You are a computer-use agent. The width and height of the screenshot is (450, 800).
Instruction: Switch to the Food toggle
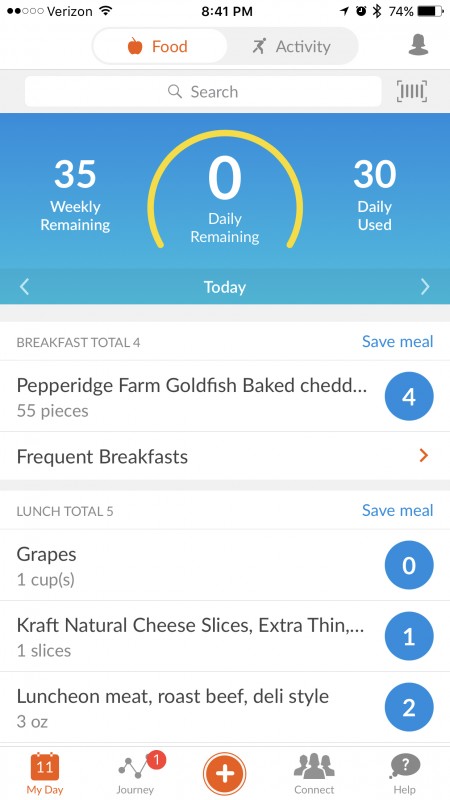tap(160, 46)
